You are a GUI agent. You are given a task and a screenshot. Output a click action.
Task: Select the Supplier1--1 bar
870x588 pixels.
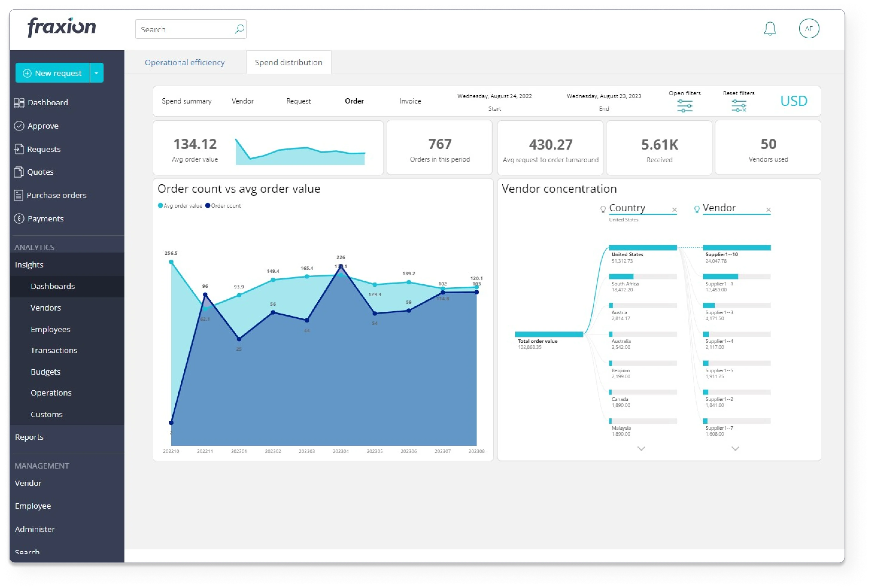pyautogui.click(x=736, y=277)
